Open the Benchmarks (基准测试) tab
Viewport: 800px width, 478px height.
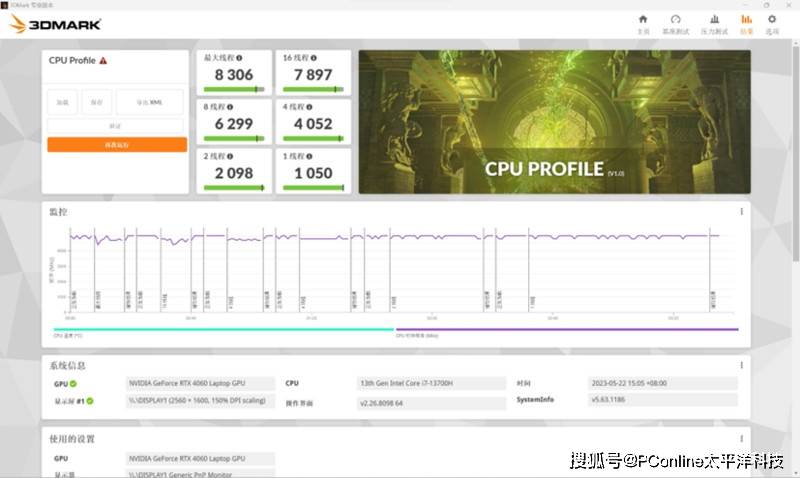(676, 24)
